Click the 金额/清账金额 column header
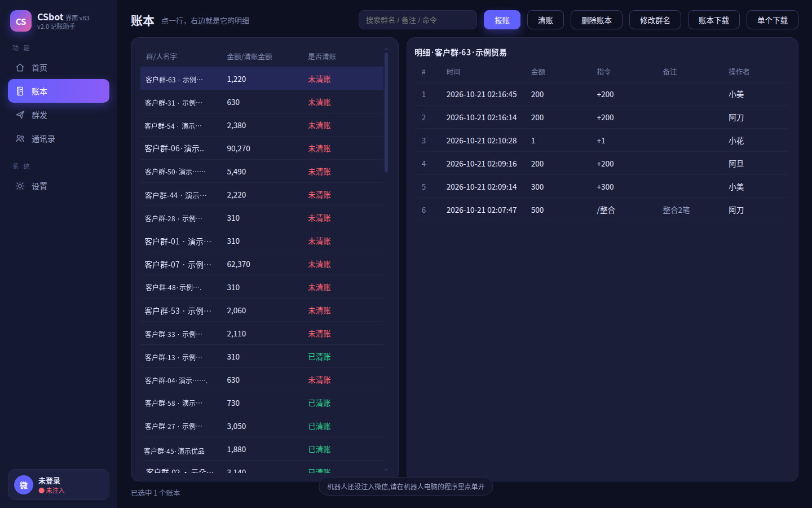812x508 pixels. (249, 56)
